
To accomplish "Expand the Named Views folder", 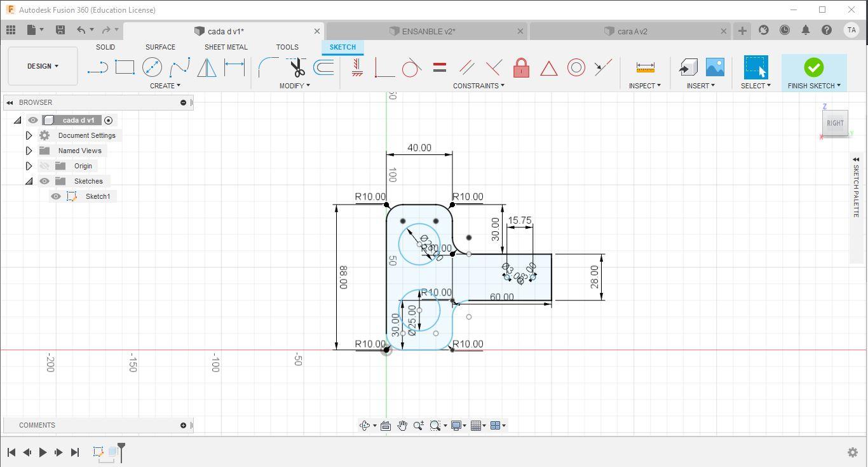I will [29, 151].
